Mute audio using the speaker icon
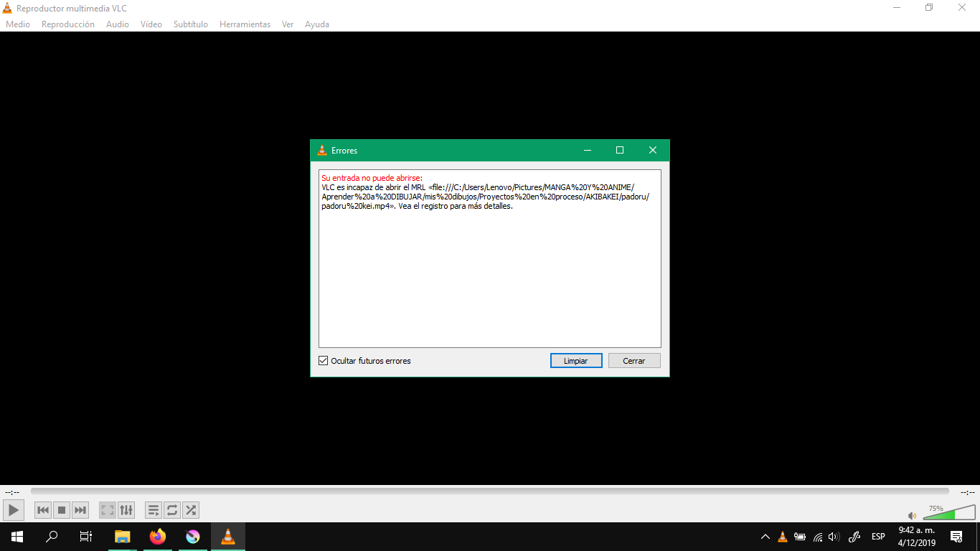The height and width of the screenshot is (551, 980). (912, 515)
